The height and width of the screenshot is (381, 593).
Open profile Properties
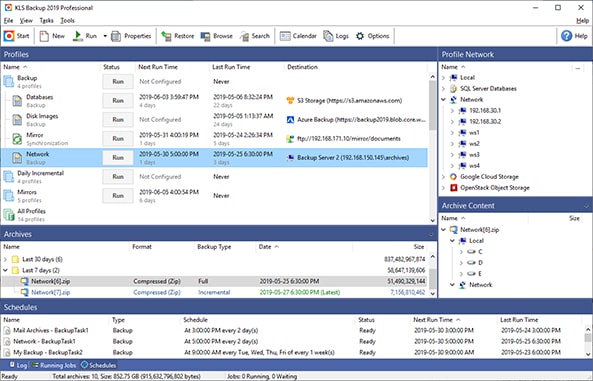tap(116, 36)
